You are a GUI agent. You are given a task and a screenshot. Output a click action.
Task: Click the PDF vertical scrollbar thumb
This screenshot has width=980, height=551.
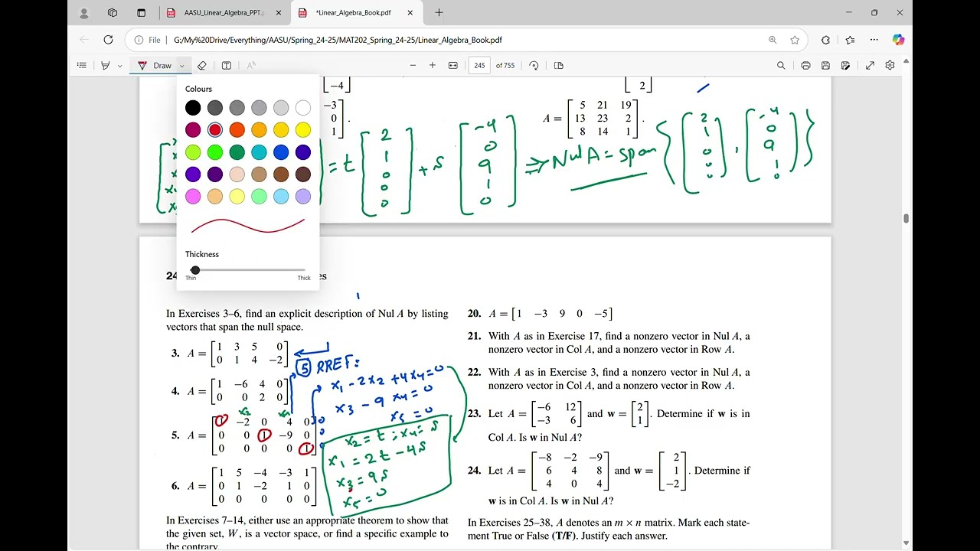point(906,219)
